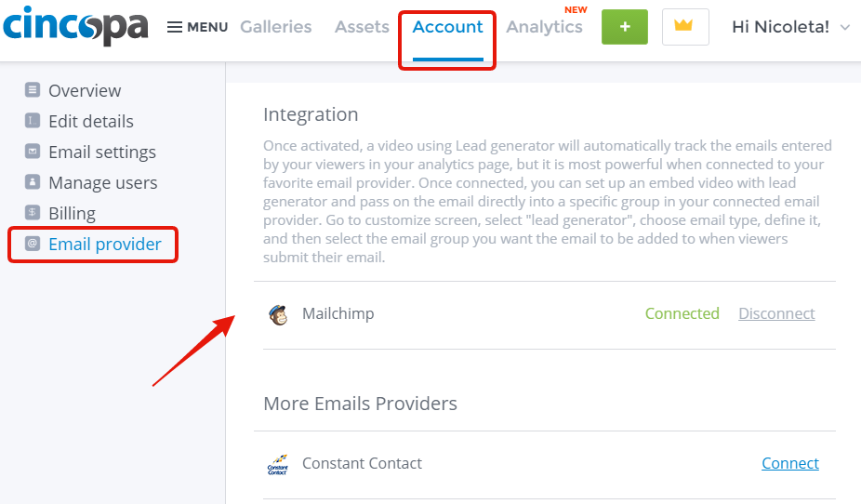
Task: Disconnect the Mailchimp integration
Action: 776,313
